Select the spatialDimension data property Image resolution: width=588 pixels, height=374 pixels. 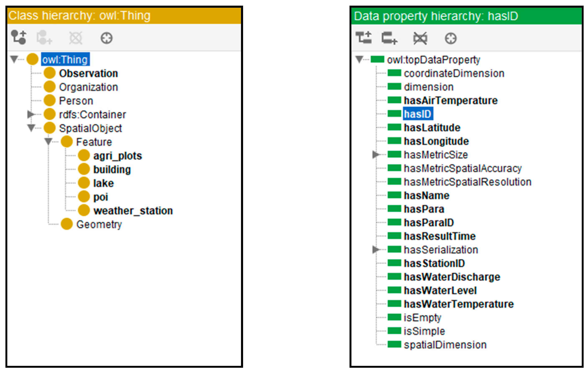pos(445,345)
